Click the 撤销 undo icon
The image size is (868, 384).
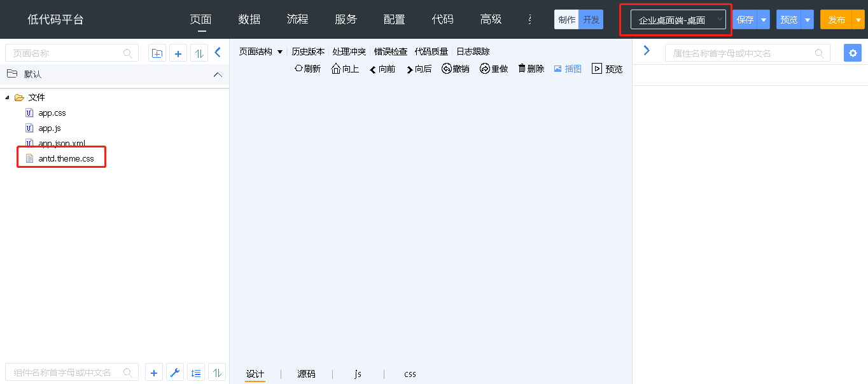[447, 69]
